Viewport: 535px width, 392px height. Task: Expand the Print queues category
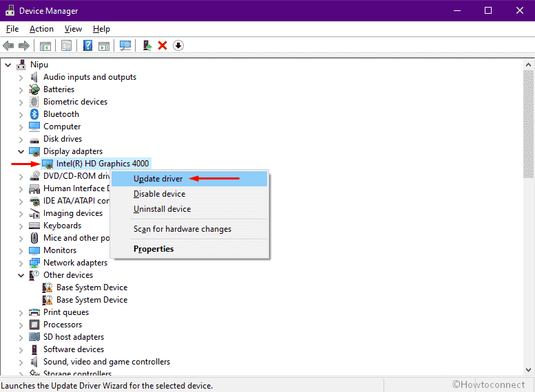21,312
